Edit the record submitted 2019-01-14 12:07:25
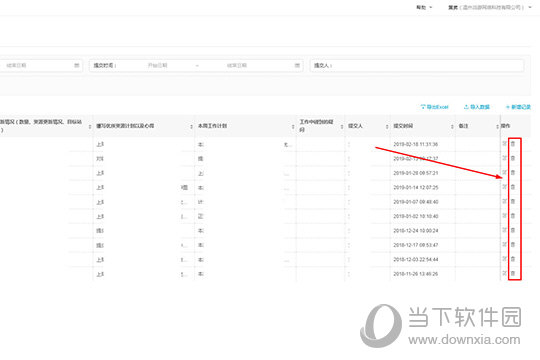 pos(505,187)
